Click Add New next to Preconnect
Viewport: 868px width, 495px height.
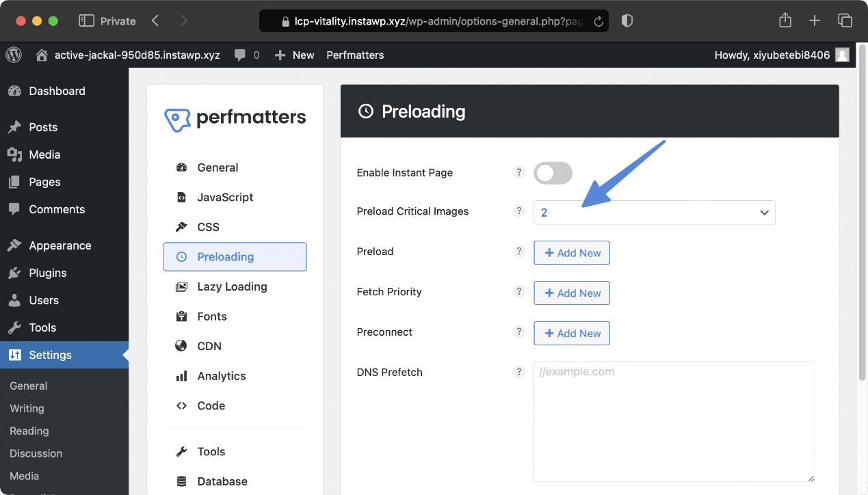(572, 333)
